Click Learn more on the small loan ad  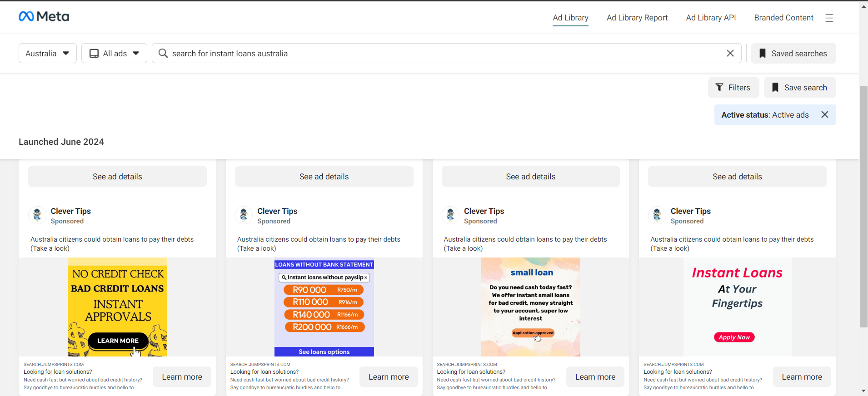point(595,377)
